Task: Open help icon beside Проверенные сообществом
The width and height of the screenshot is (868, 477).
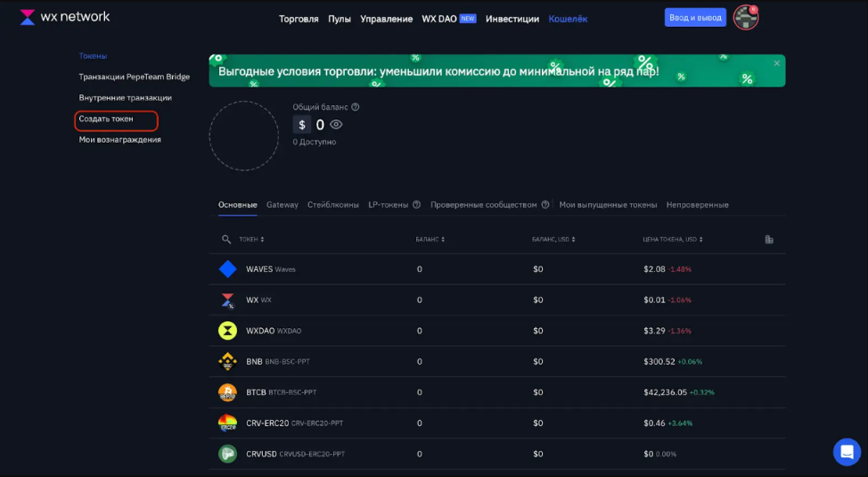Action: 545,204
